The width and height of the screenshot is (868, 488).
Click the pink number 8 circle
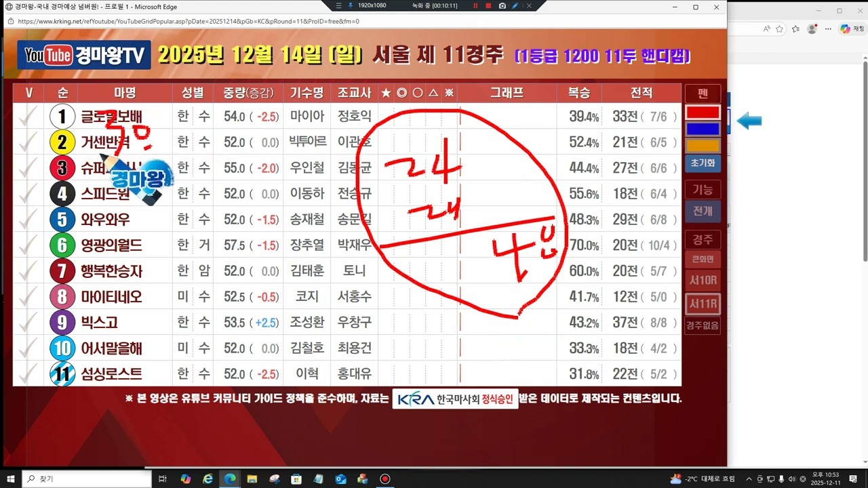pos(62,297)
